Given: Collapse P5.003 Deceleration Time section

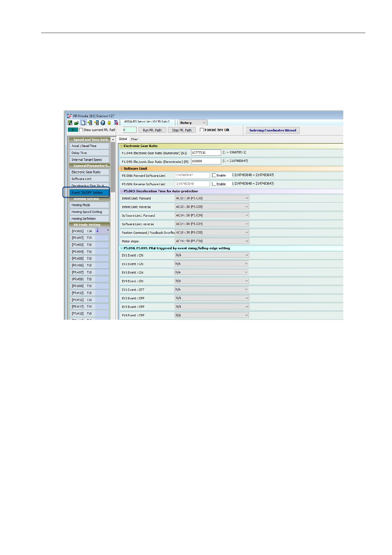Looking at the screenshot, I should [x=121, y=191].
